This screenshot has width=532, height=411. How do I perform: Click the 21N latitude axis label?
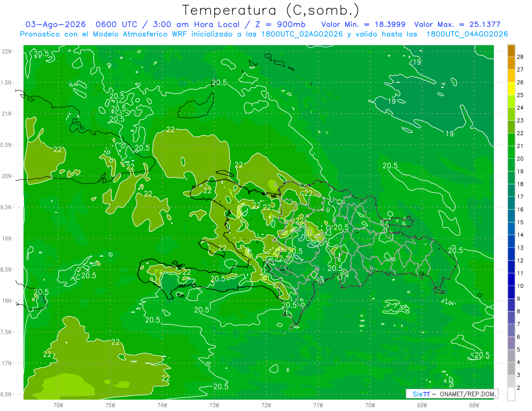[x=8, y=114]
